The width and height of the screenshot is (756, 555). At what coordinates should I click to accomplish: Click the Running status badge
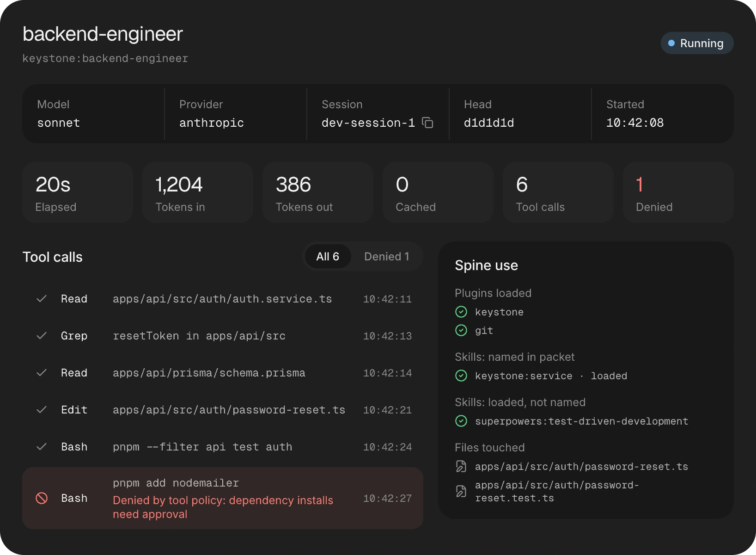coord(697,43)
